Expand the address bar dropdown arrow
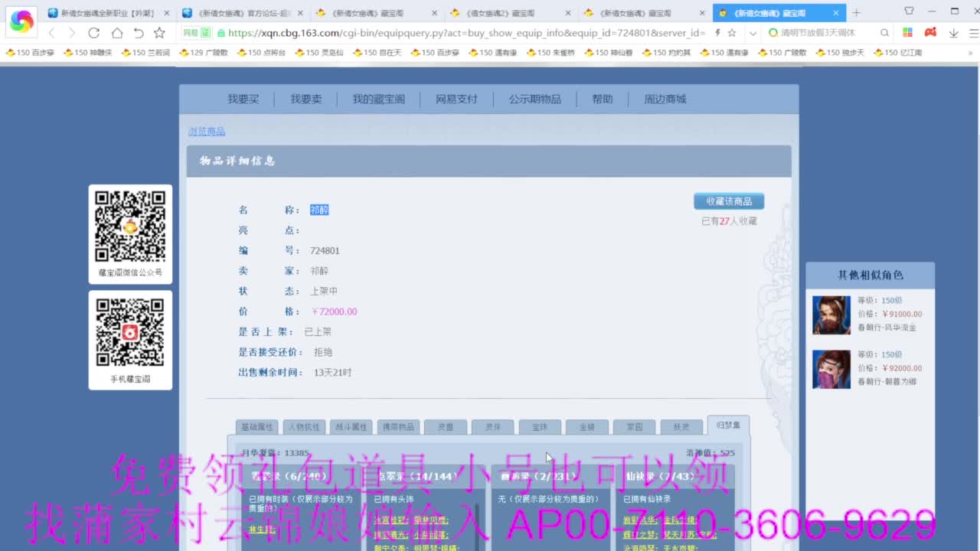 point(753,33)
